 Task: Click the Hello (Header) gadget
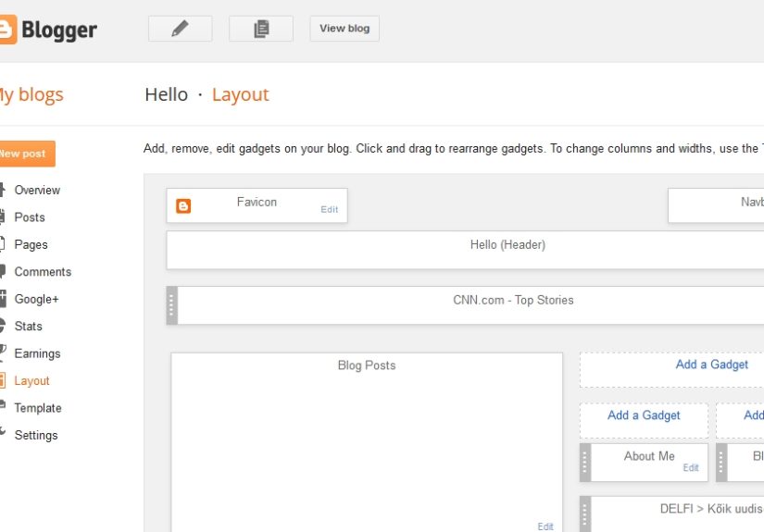[x=465, y=250]
